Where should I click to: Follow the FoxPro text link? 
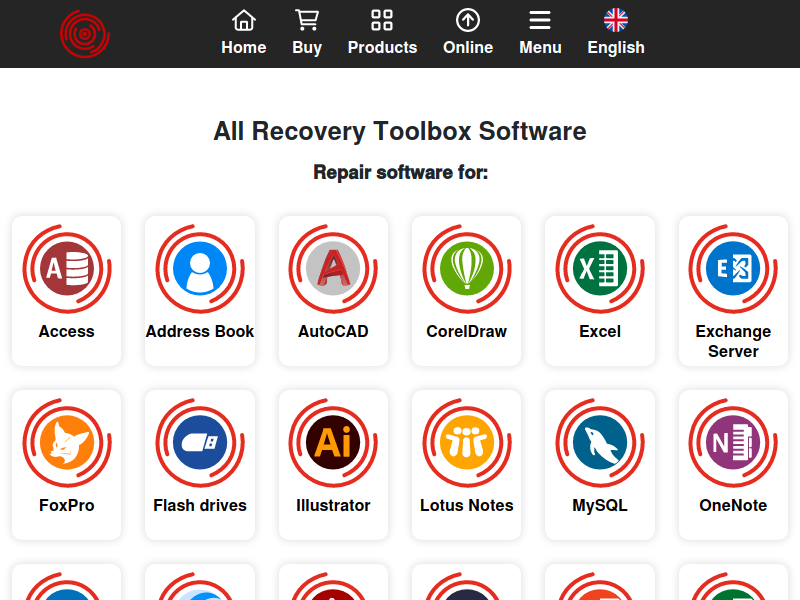67,506
